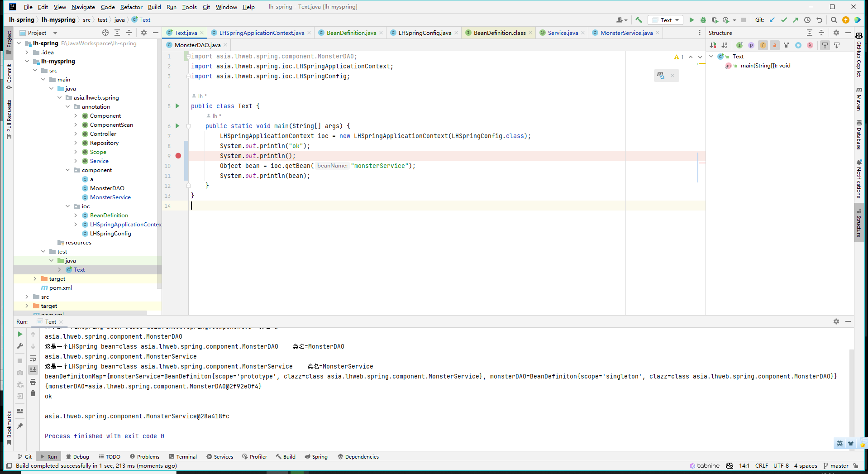Open the Terminal tool window button

point(183,457)
